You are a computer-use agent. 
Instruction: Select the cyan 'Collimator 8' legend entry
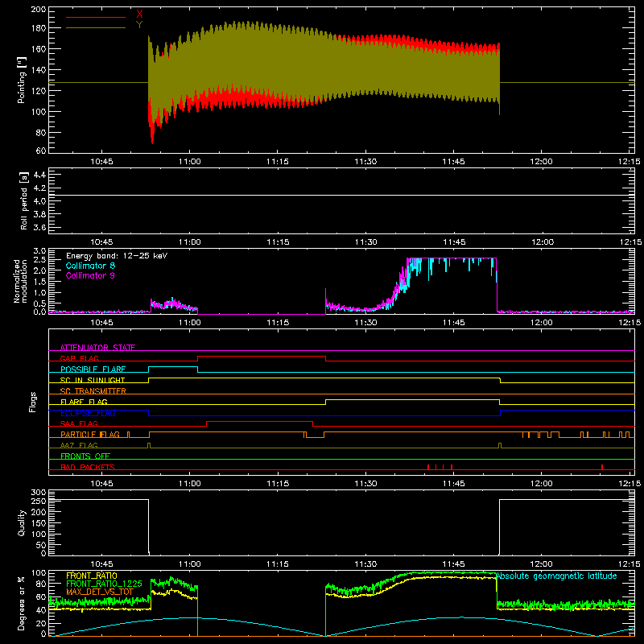pyautogui.click(x=90, y=266)
